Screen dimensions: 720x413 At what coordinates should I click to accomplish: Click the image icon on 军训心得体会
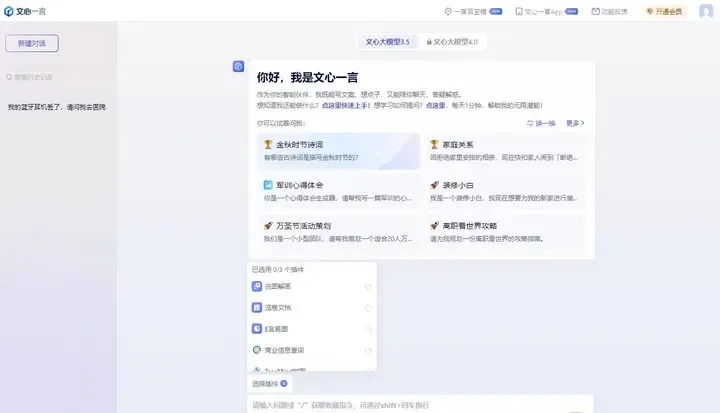[268, 185]
